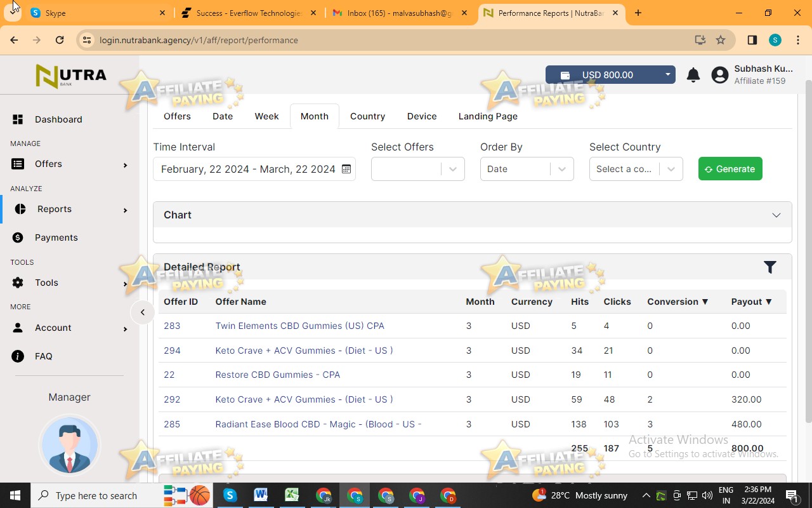Image resolution: width=812 pixels, height=508 pixels.
Task: Click the page vertical scrollbar
Action: (808, 251)
